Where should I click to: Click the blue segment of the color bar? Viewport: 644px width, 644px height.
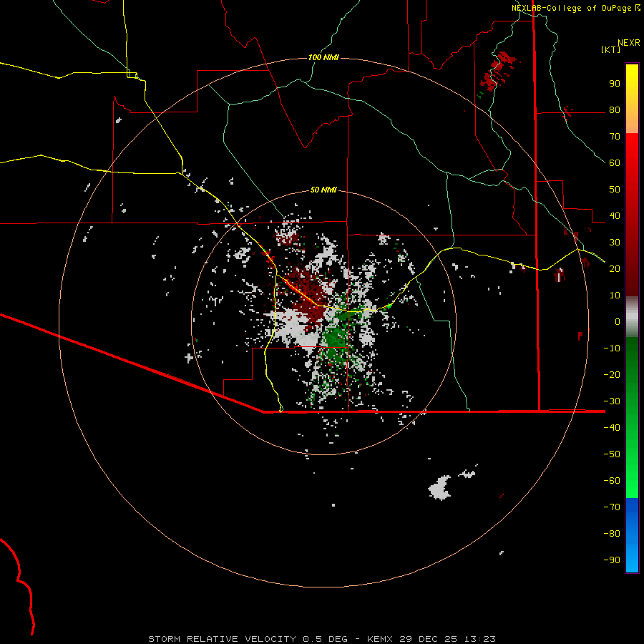tap(632, 535)
